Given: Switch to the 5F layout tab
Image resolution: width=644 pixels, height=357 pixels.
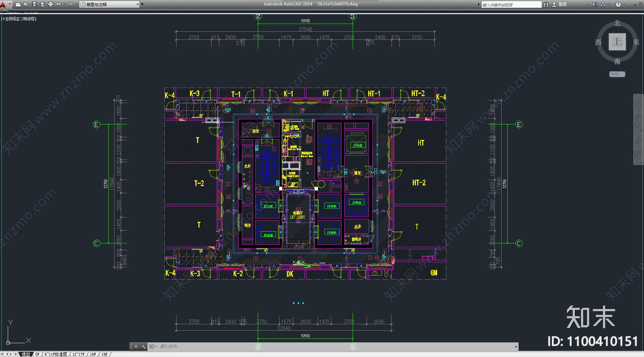Looking at the screenshot, I should click(x=37, y=354).
